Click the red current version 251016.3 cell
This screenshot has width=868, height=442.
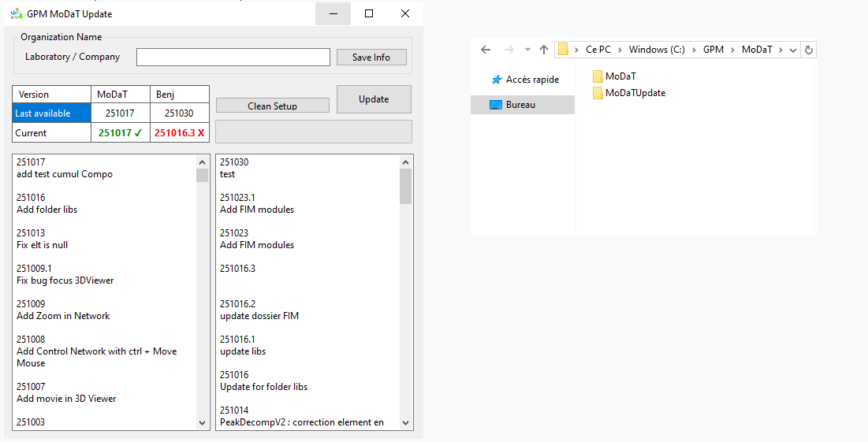coord(180,133)
